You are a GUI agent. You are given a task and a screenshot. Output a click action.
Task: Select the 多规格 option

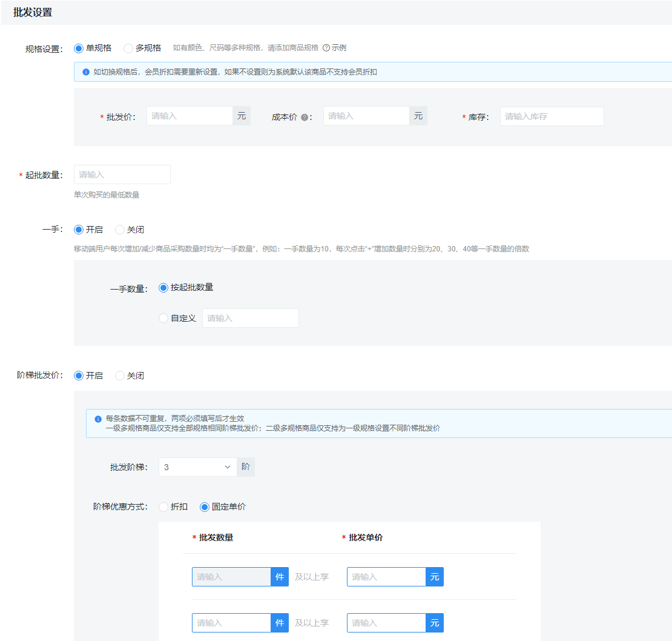pos(127,48)
